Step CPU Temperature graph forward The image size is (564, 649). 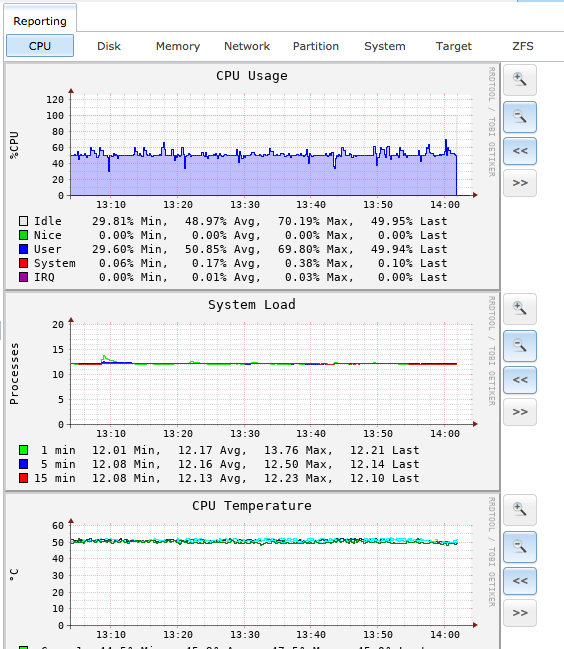pos(520,613)
